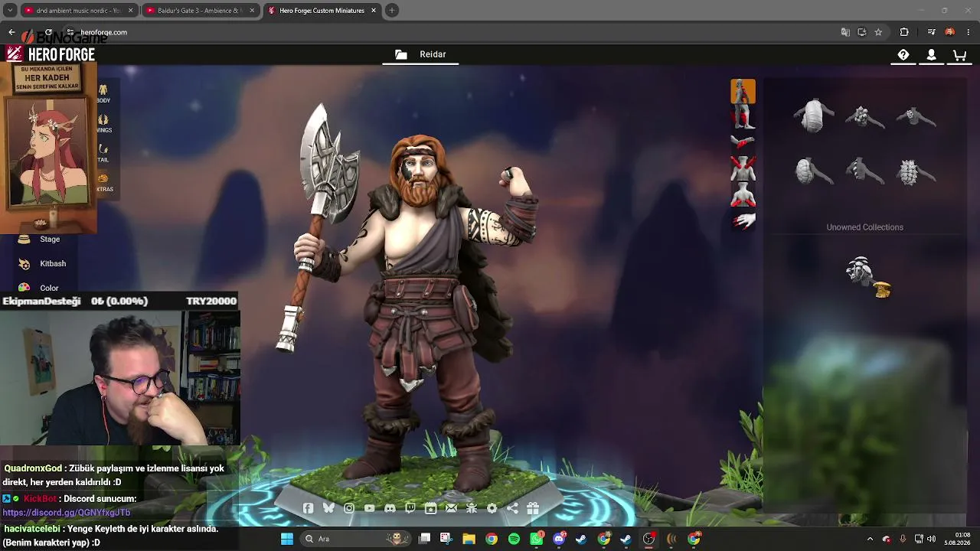
Task: Open the Windows Start menu
Action: (286, 539)
